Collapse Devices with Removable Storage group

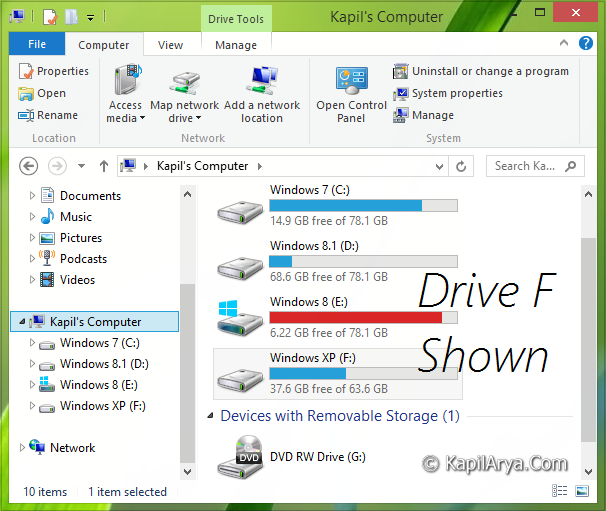pyautogui.click(x=210, y=416)
